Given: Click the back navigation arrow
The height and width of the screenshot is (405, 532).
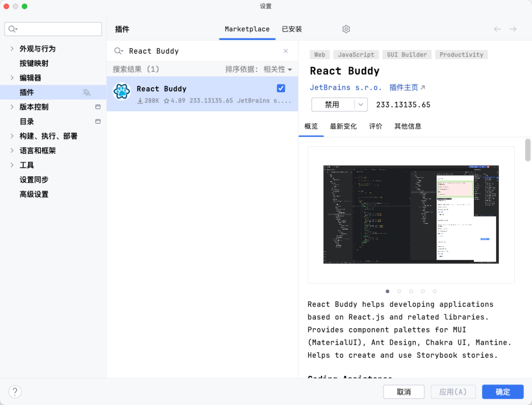Looking at the screenshot, I should (498, 29).
